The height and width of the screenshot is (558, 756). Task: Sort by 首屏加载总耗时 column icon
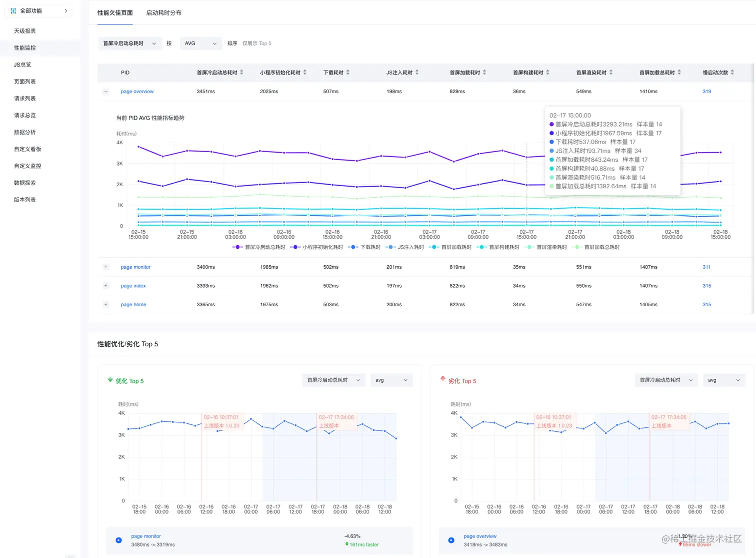coord(679,73)
